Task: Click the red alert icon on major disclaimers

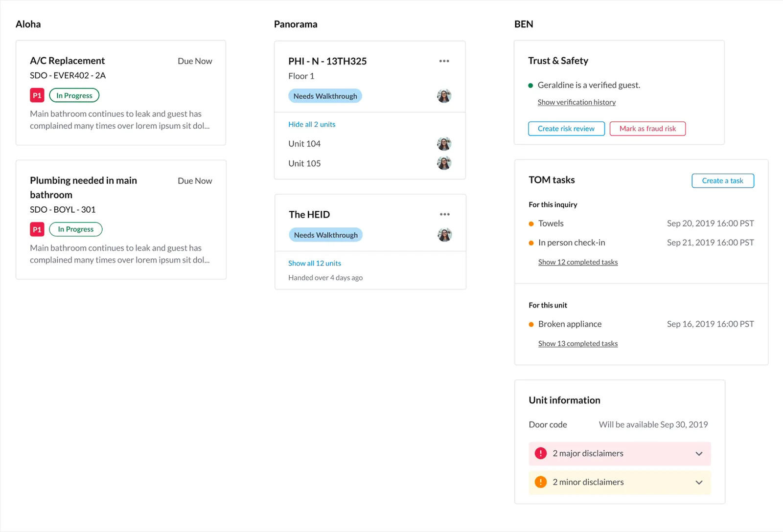Action: 540,453
